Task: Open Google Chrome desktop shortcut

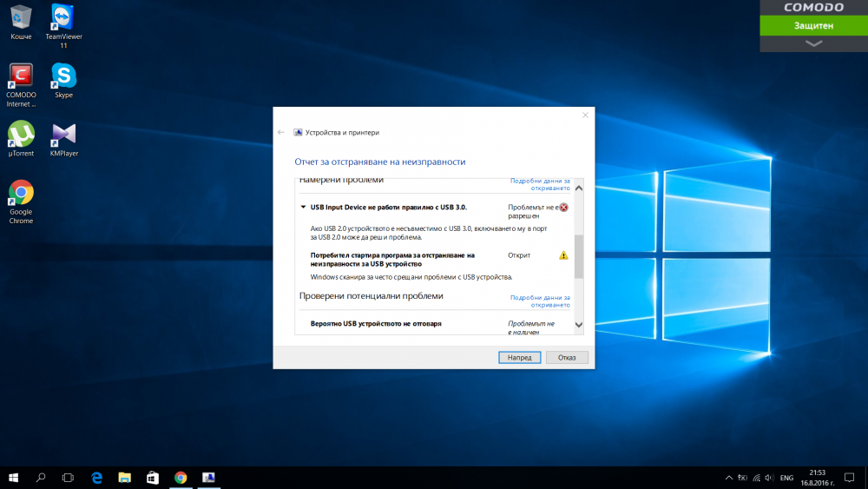Action: tap(21, 202)
